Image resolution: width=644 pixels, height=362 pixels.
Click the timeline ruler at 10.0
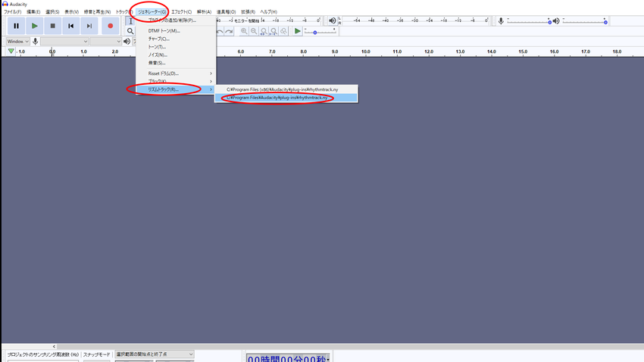365,51
